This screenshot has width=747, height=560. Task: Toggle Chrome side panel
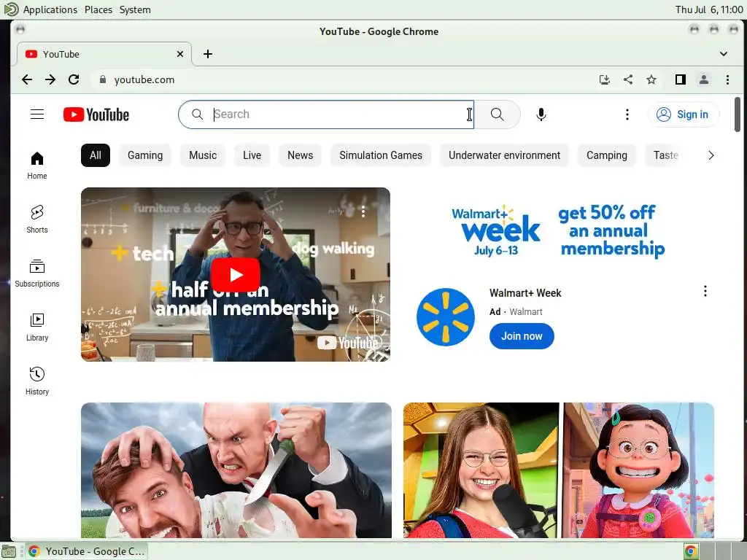[681, 79]
